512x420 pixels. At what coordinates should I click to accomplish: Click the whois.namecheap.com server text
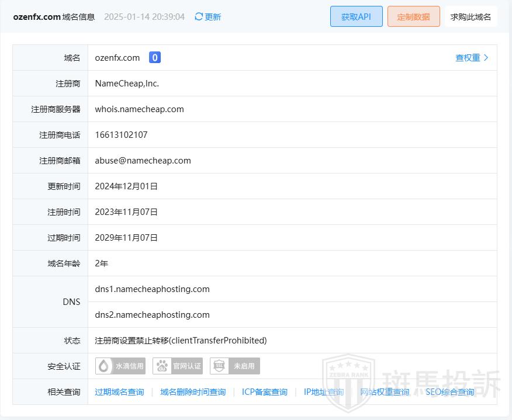(x=140, y=109)
